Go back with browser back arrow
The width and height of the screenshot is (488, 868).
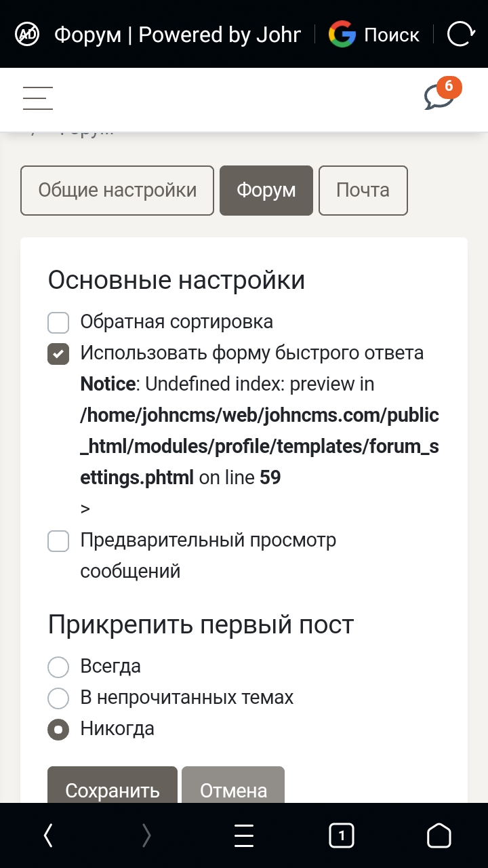(48, 836)
